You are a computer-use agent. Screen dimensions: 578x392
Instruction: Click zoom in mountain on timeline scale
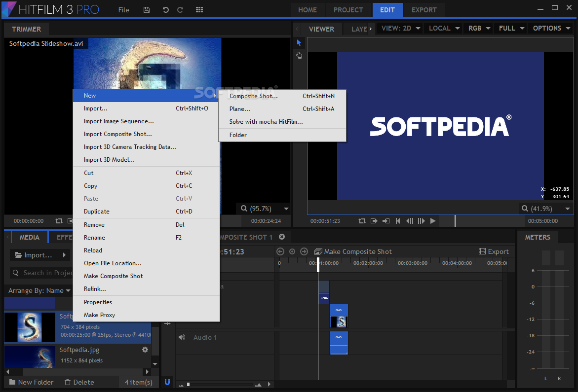(258, 385)
